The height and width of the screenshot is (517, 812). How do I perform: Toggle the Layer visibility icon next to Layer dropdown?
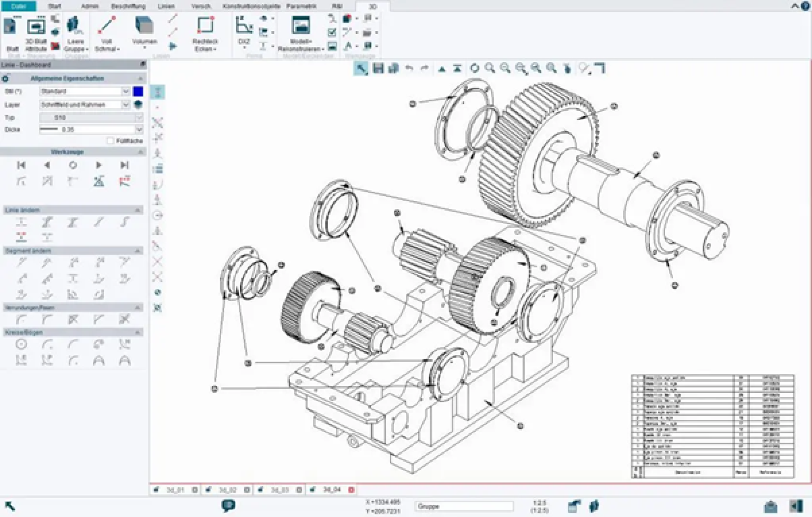coord(138,105)
